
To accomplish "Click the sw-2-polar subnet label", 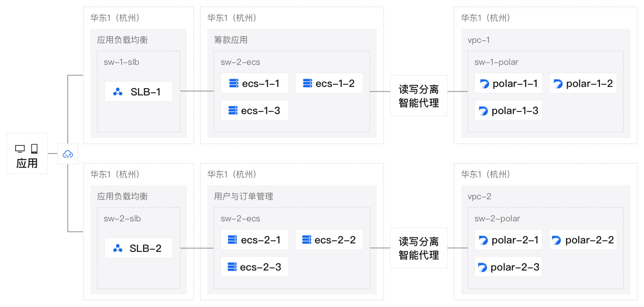I will [x=497, y=219].
